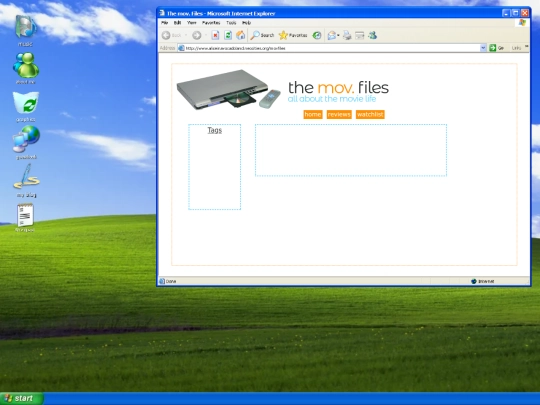Open the Messenger toolbar icon
540x405 pixels.
pyautogui.click(x=373, y=35)
